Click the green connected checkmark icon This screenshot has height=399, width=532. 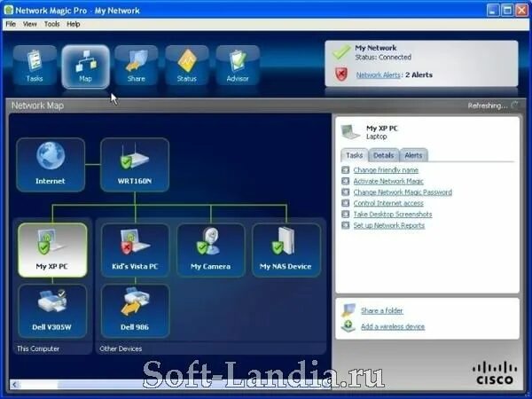click(x=341, y=52)
